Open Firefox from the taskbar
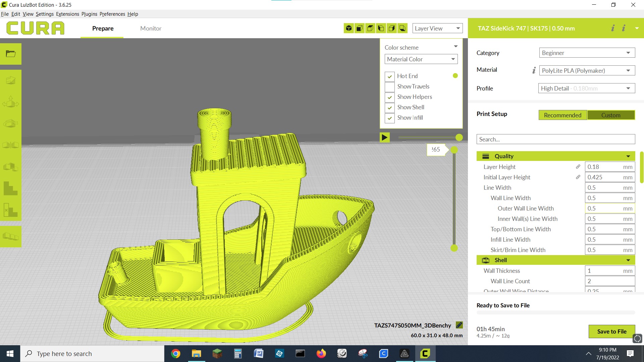Image resolution: width=644 pixels, height=362 pixels. [321, 354]
